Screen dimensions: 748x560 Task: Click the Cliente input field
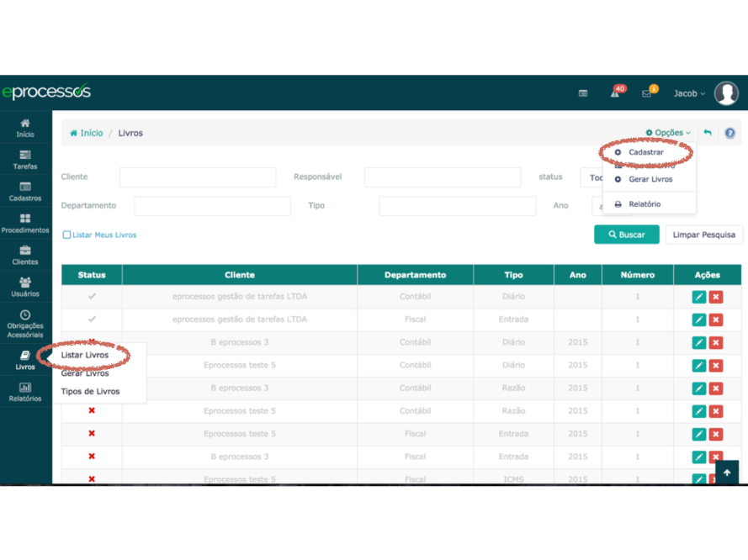198,177
